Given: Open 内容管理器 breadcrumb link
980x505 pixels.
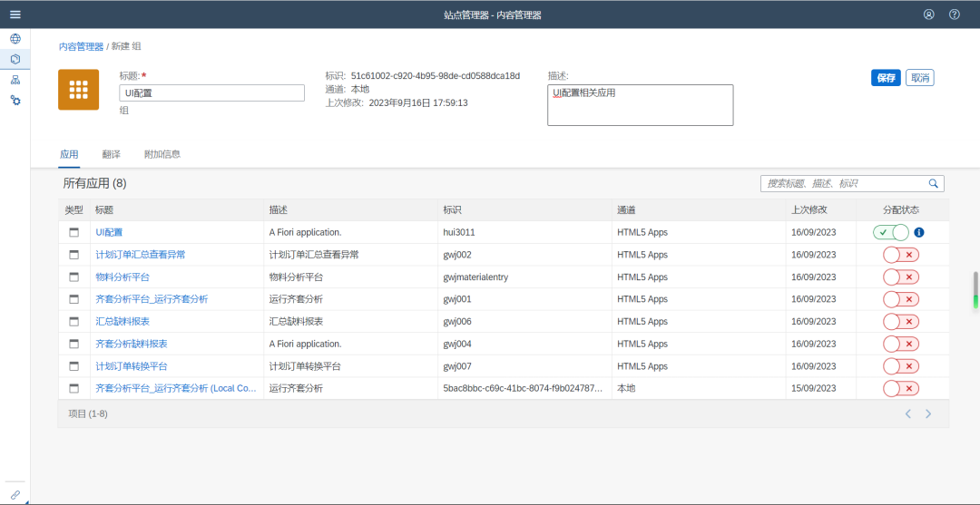Looking at the screenshot, I should click(x=82, y=47).
